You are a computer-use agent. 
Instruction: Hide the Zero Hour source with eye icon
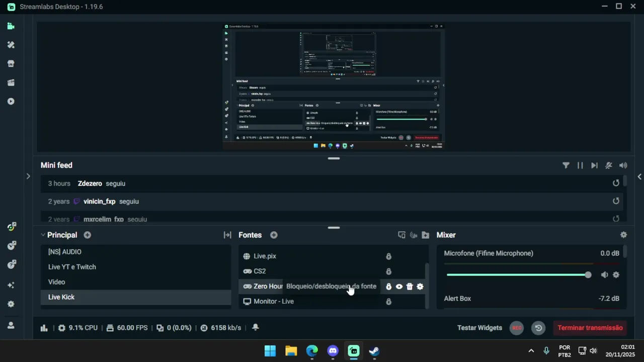tap(399, 287)
